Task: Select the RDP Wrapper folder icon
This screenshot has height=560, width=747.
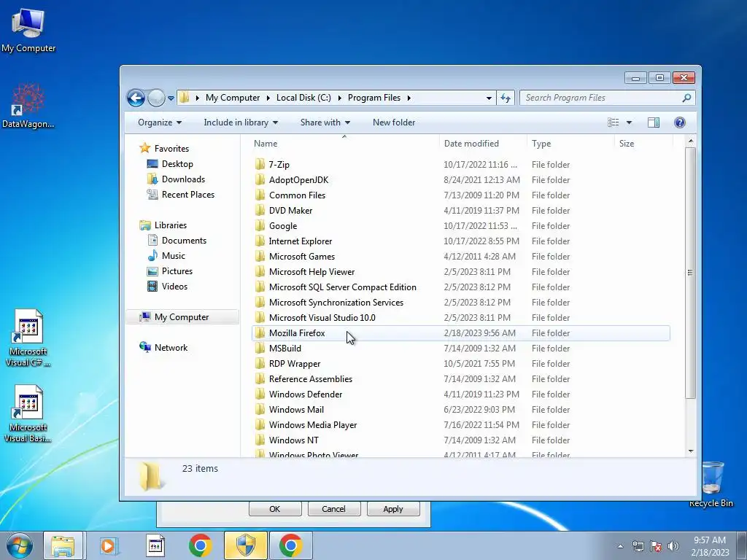Action: pos(260,363)
